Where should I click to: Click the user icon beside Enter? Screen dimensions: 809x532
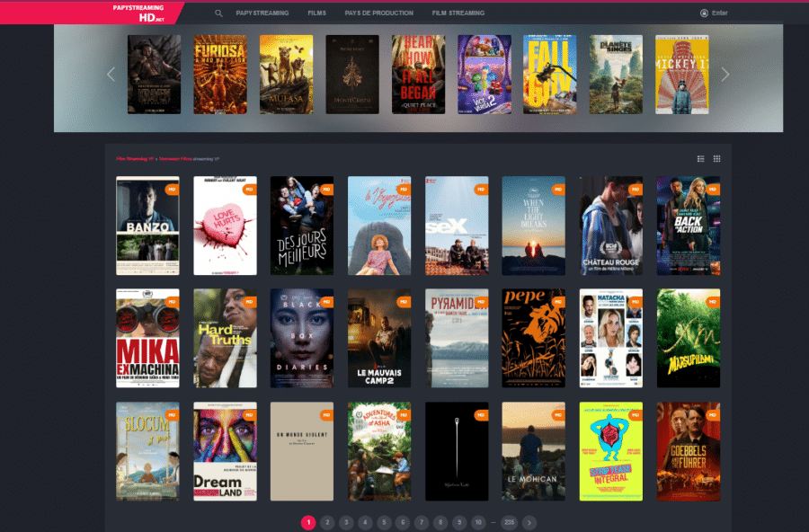pos(704,13)
